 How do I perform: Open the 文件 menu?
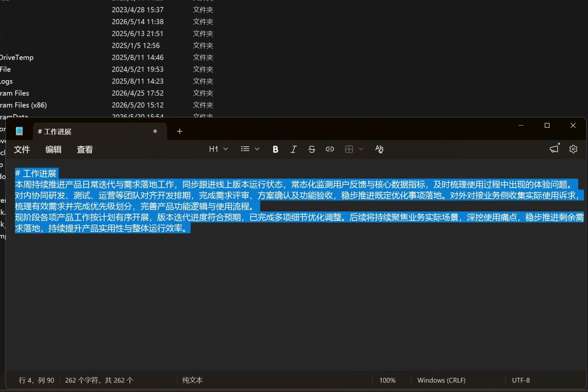pyautogui.click(x=22, y=150)
